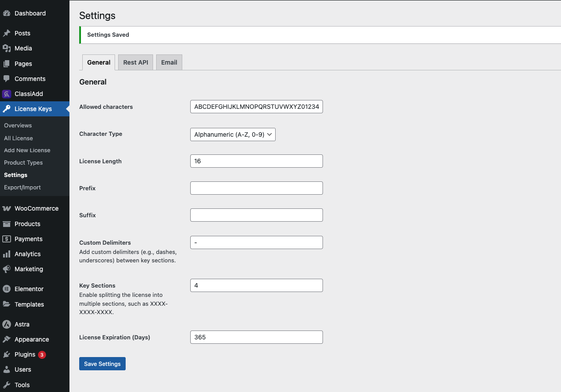Click the Posts pin icon
This screenshot has height=392, width=561.
pos(7,33)
